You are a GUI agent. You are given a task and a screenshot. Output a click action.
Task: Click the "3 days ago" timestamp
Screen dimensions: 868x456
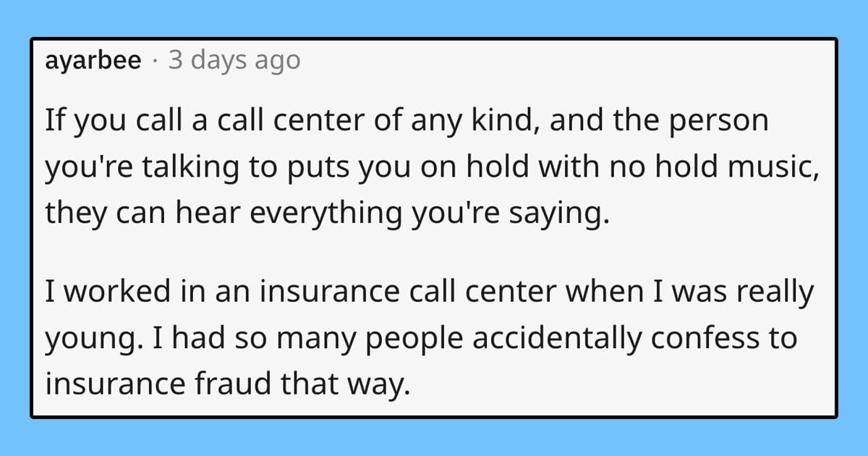(234, 61)
